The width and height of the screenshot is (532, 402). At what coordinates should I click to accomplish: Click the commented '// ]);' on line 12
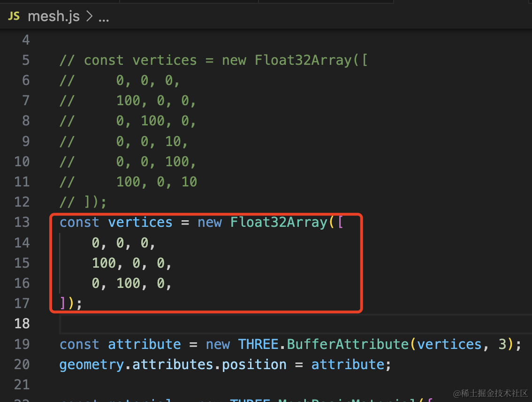coord(83,202)
